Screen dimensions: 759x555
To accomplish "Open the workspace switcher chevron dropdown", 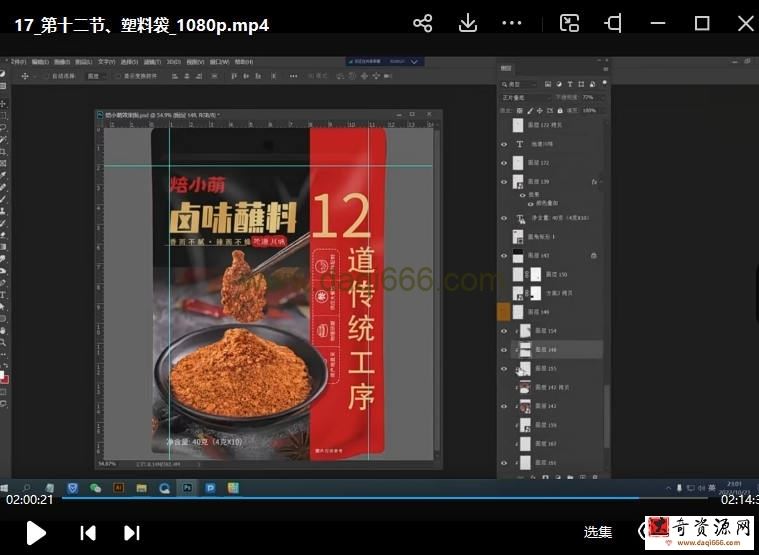I will pyautogui.click(x=414, y=61).
